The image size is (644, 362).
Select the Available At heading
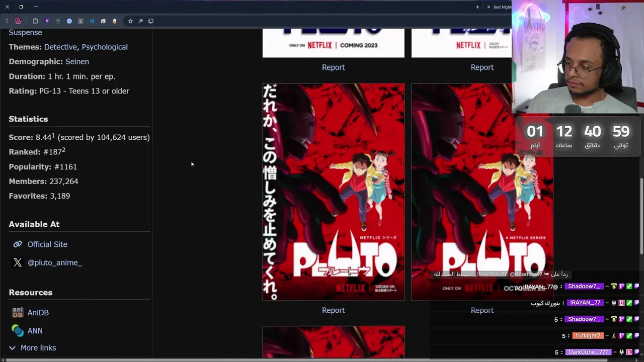click(x=34, y=224)
